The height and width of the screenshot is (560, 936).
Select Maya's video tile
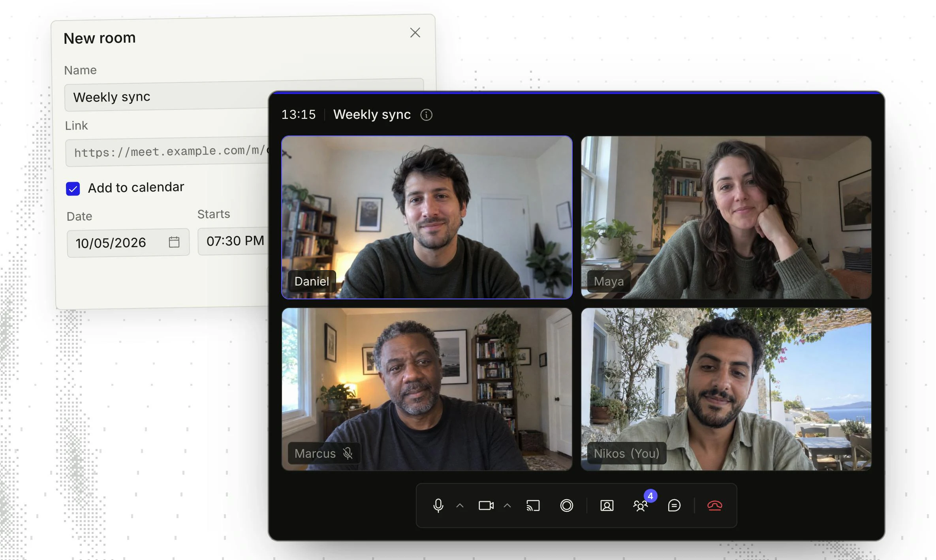point(726,217)
